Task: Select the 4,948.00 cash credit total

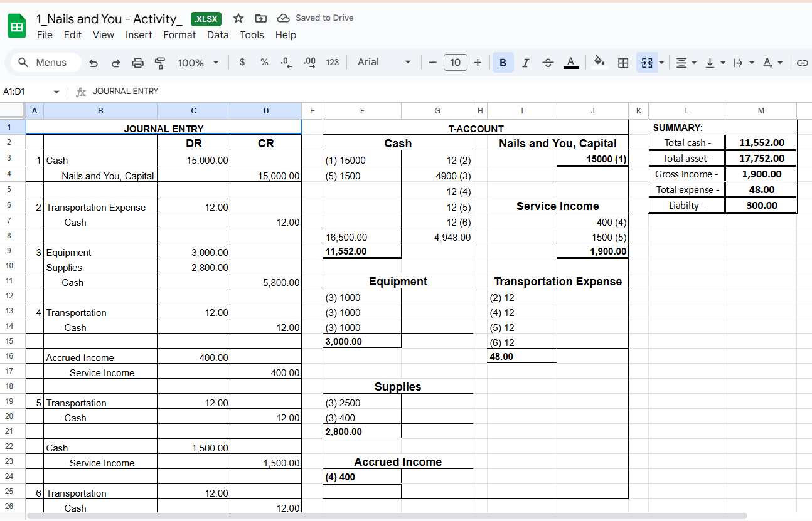Action: click(437, 237)
